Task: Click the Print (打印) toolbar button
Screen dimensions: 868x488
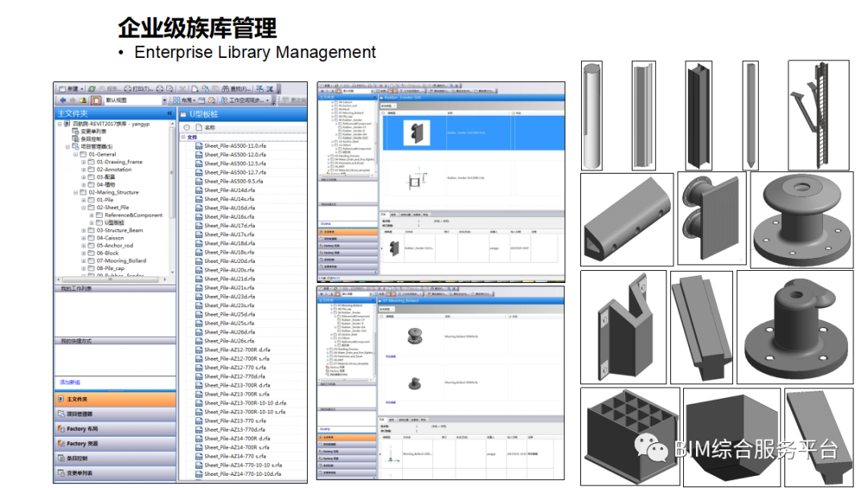Action: (x=138, y=88)
